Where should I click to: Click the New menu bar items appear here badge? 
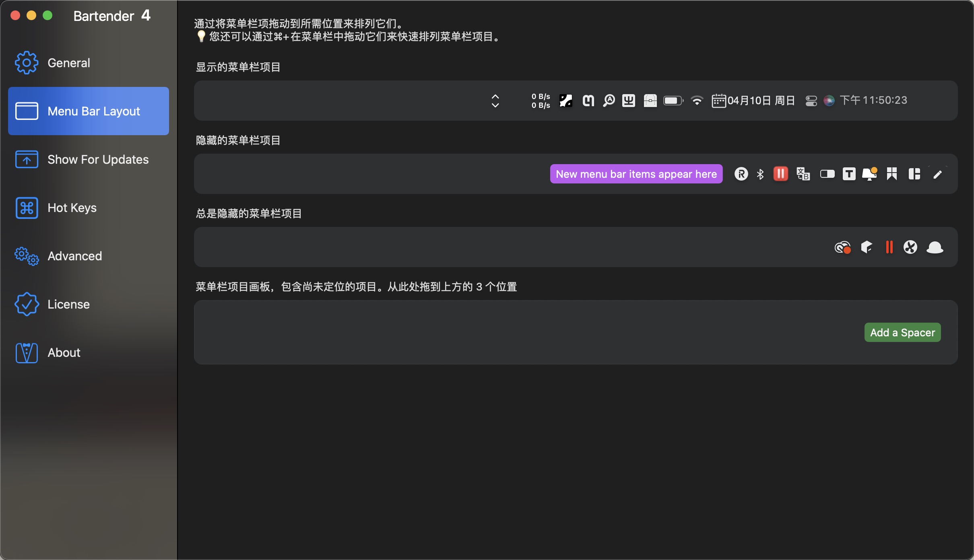tap(636, 174)
